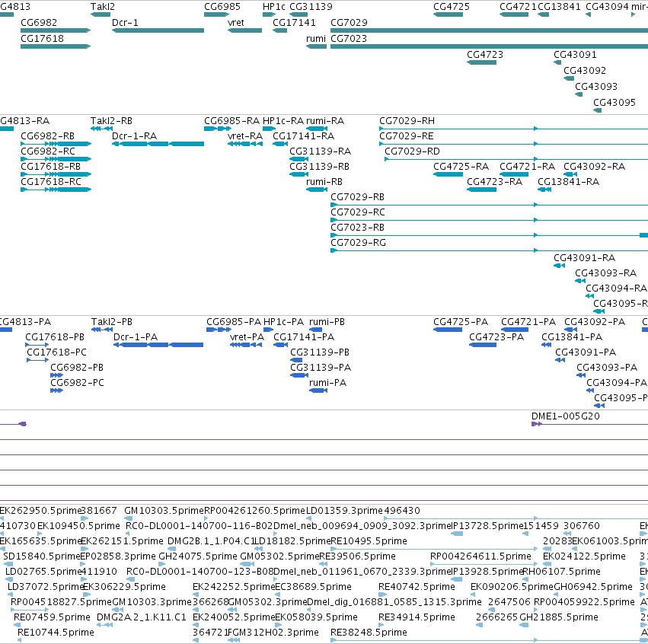Select the CG43091 gene feature

click(x=557, y=62)
